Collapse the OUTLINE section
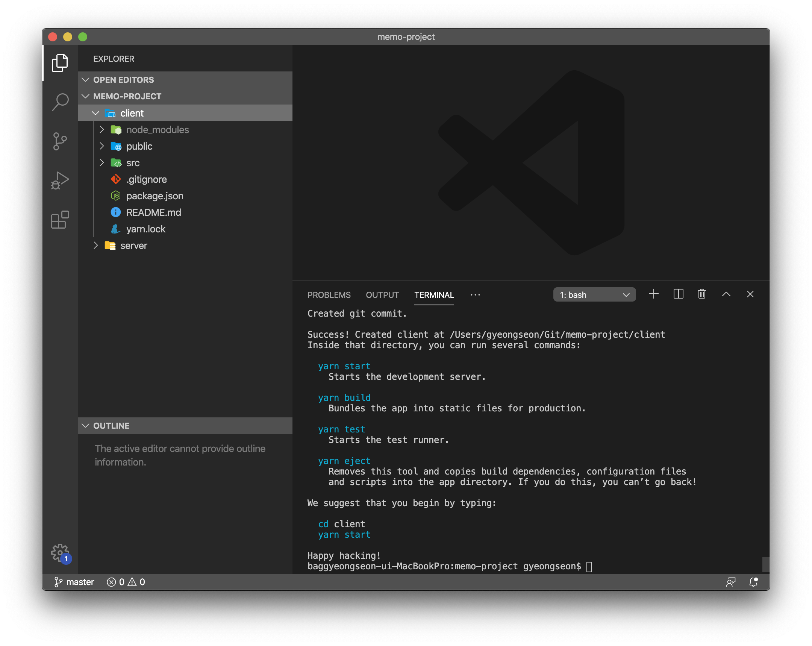Screen dimensions: 812x646 [112, 426]
